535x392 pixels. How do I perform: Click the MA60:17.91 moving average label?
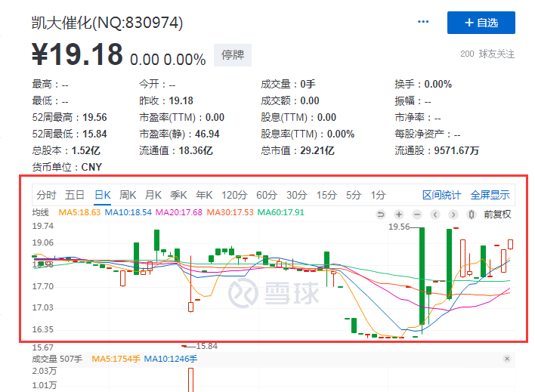pyautogui.click(x=280, y=212)
